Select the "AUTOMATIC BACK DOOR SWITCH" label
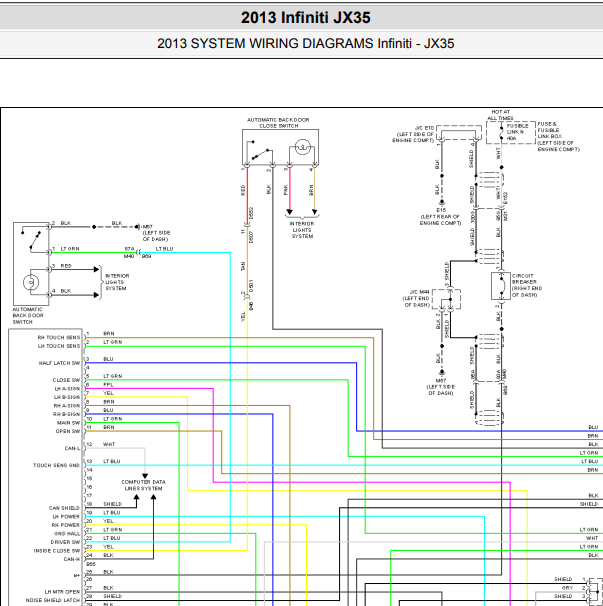Viewport: 603px width, 606px height. pos(28,316)
